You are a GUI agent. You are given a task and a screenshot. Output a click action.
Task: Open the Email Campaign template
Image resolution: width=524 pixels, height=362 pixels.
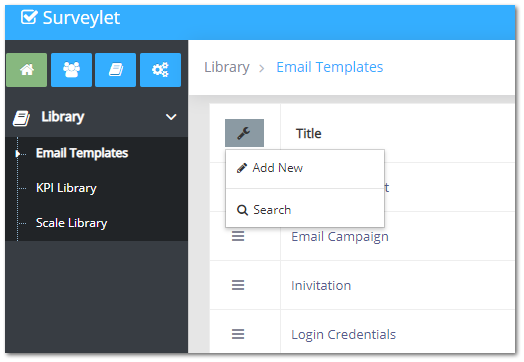pyautogui.click(x=340, y=237)
